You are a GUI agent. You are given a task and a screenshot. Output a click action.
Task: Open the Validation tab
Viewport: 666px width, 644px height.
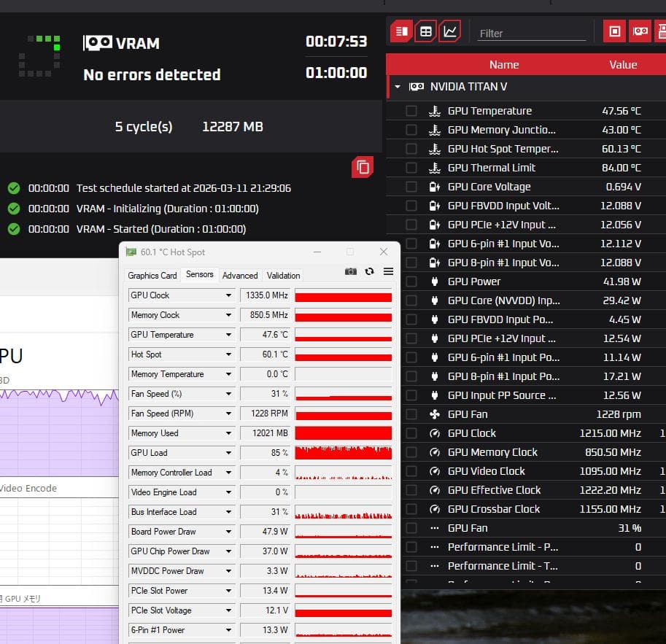283,275
